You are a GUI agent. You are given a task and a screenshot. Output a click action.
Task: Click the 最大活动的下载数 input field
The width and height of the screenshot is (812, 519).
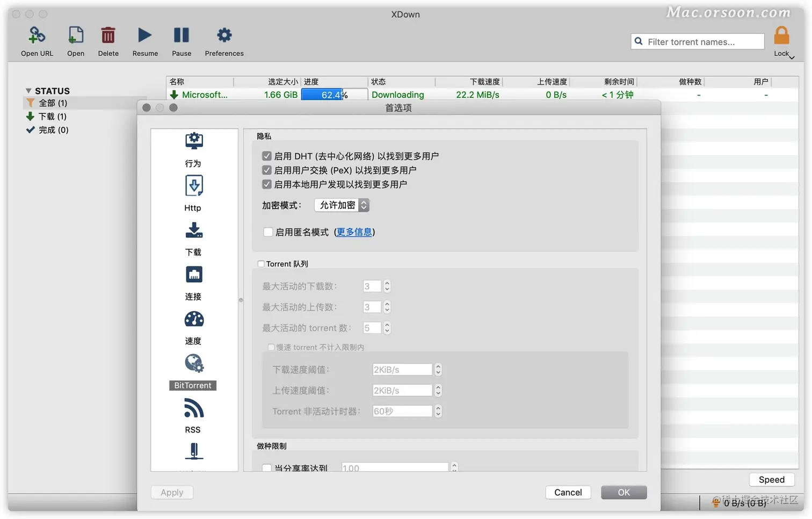point(372,286)
